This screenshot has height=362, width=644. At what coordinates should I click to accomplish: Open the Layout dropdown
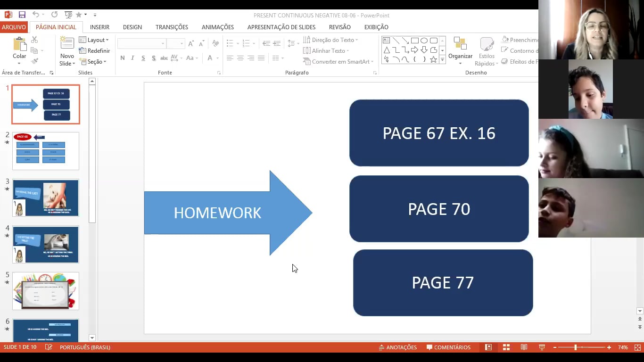[x=94, y=40]
